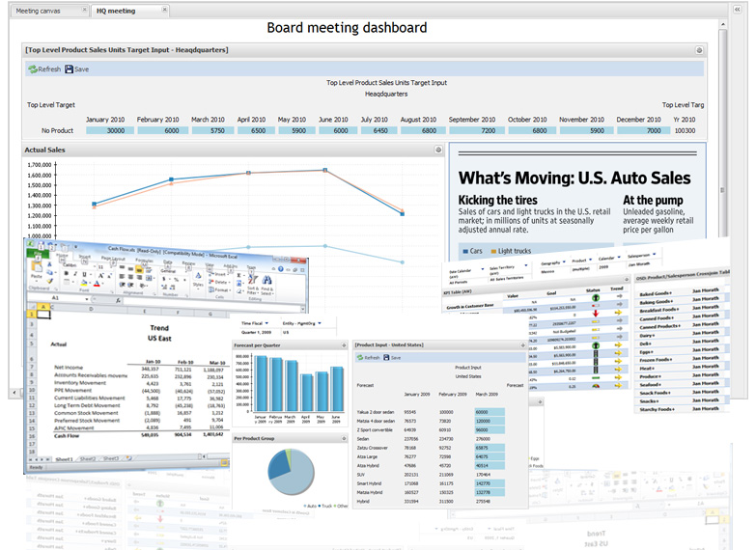Open the Calendar filter dropdown
756x550 pixels.
(619, 258)
